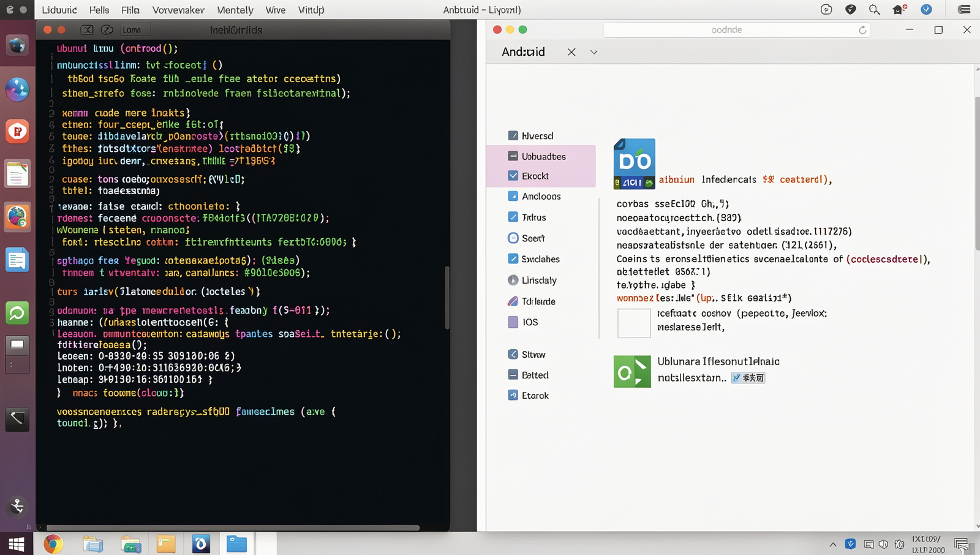980x555 pixels.
Task: Click the Etorok list item
Action: [x=529, y=395]
